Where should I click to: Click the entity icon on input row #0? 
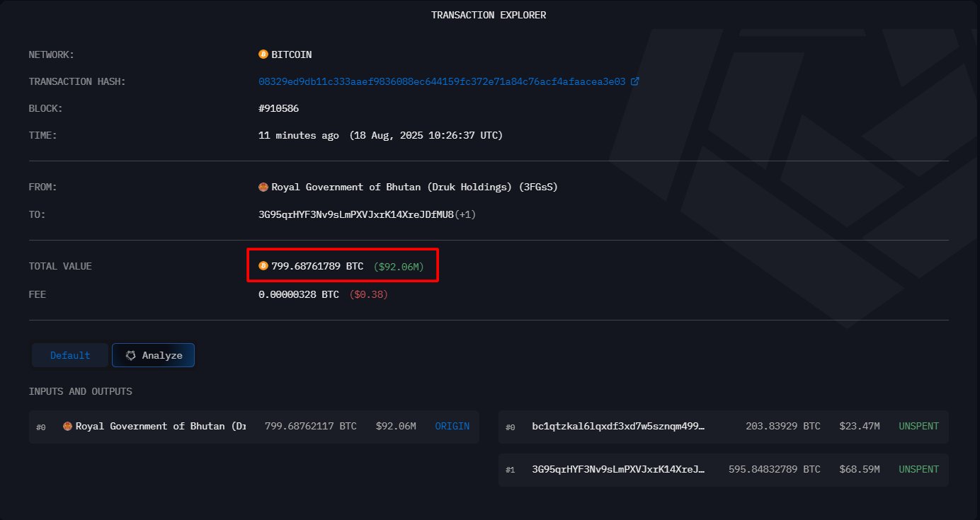point(69,426)
